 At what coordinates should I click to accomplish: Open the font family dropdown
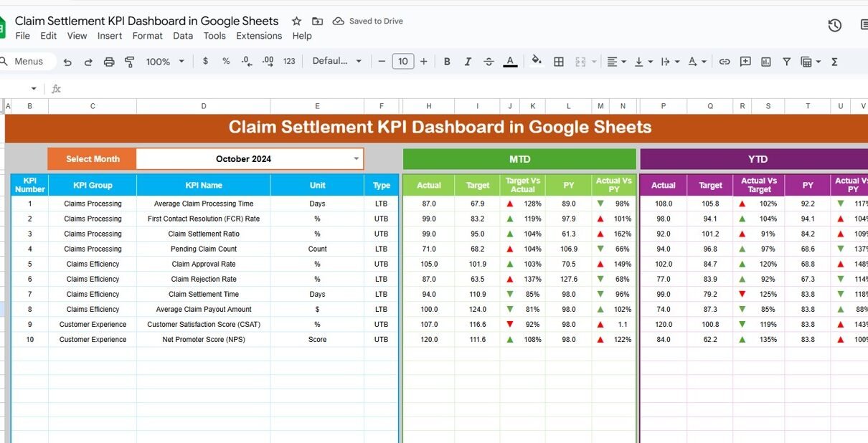pos(337,62)
